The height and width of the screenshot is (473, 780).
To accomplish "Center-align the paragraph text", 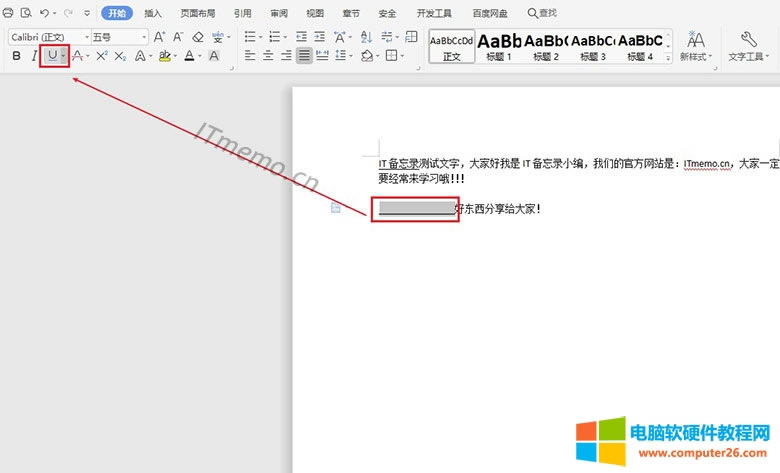I will 267,56.
